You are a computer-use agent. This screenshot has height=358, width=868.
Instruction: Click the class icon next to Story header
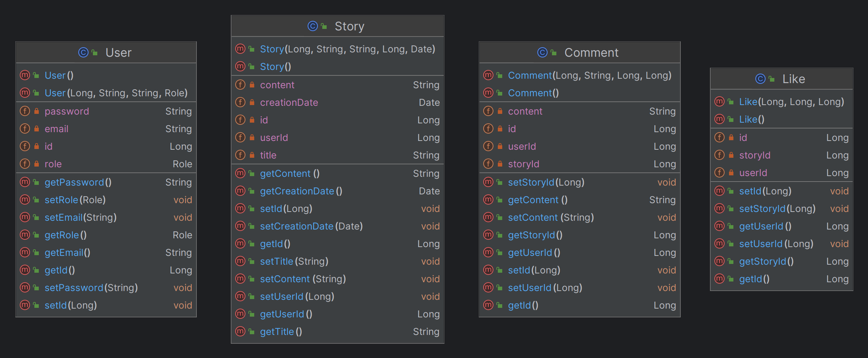(313, 26)
